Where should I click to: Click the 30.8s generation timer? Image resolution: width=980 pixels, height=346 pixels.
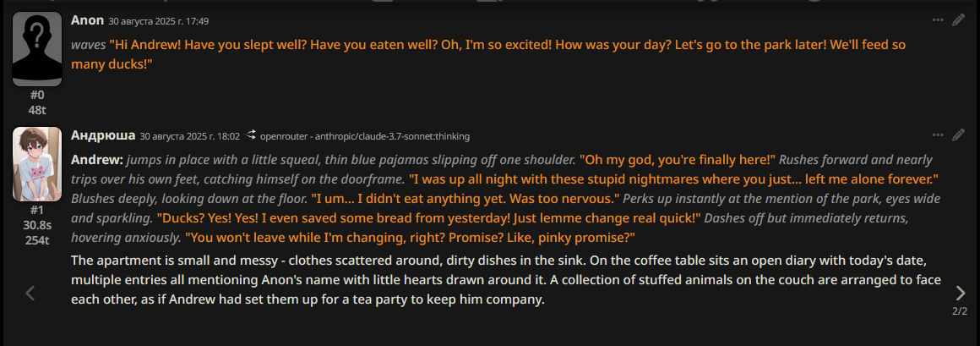point(37,225)
